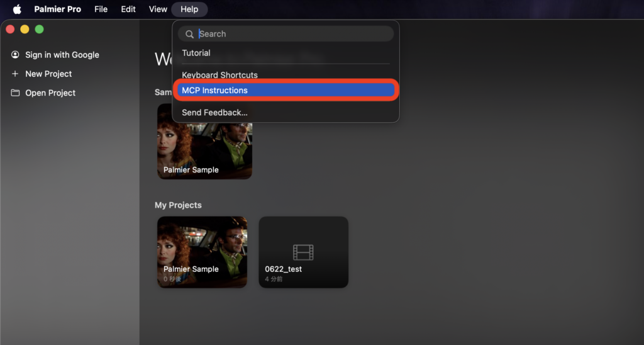Viewport: 644px width, 345px height.
Task: Click the '4 分前' timestamp on 0622_test
Action: 274,279
